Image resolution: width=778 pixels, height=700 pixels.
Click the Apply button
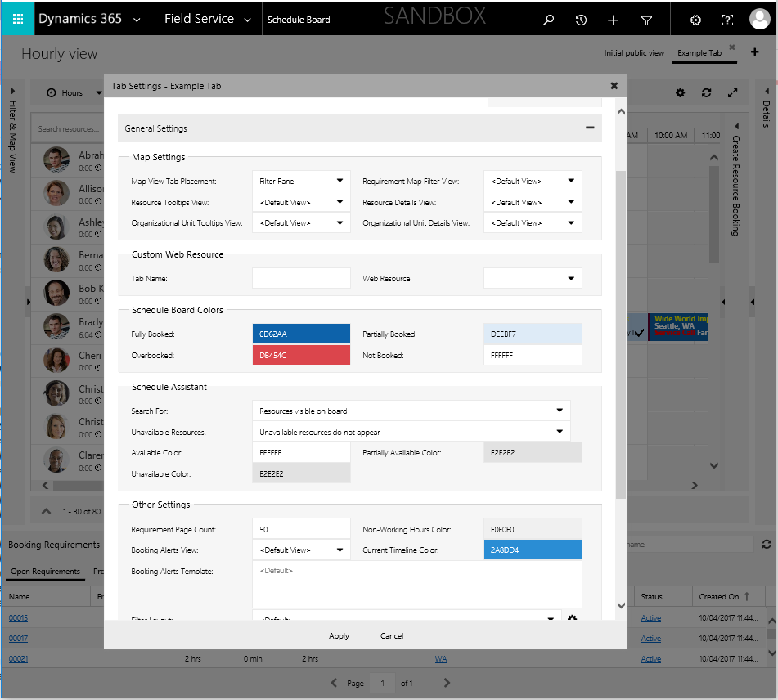point(339,635)
